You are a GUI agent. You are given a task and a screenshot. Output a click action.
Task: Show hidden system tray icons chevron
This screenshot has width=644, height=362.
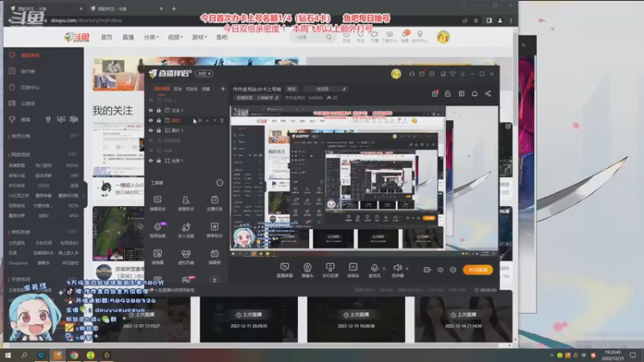click(x=551, y=355)
